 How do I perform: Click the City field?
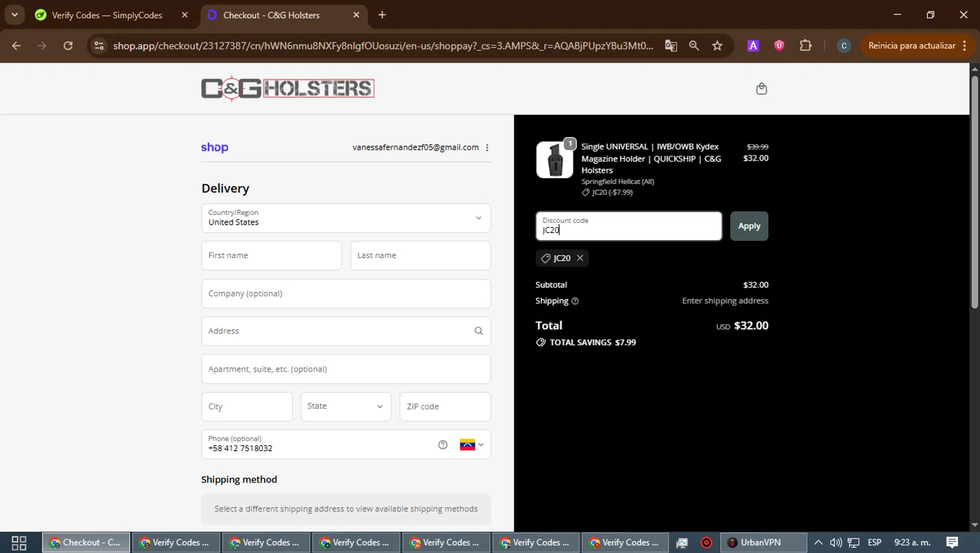click(x=247, y=407)
